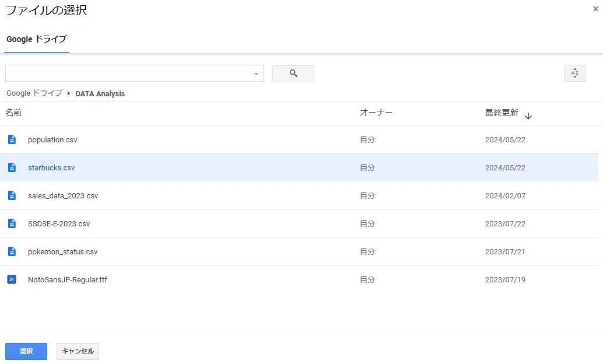Click the SSDSE-E-2023.csv file icon
This screenshot has width=603, height=364.
click(12, 223)
